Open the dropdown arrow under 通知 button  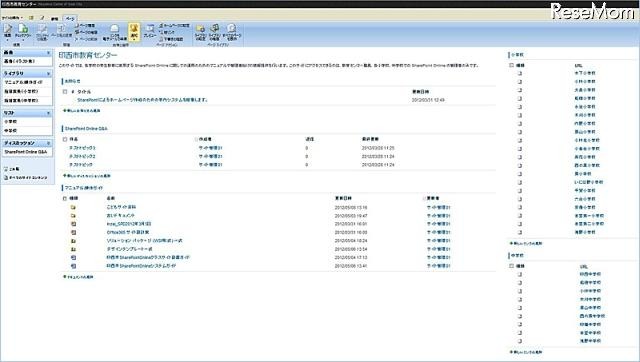[x=134, y=40]
